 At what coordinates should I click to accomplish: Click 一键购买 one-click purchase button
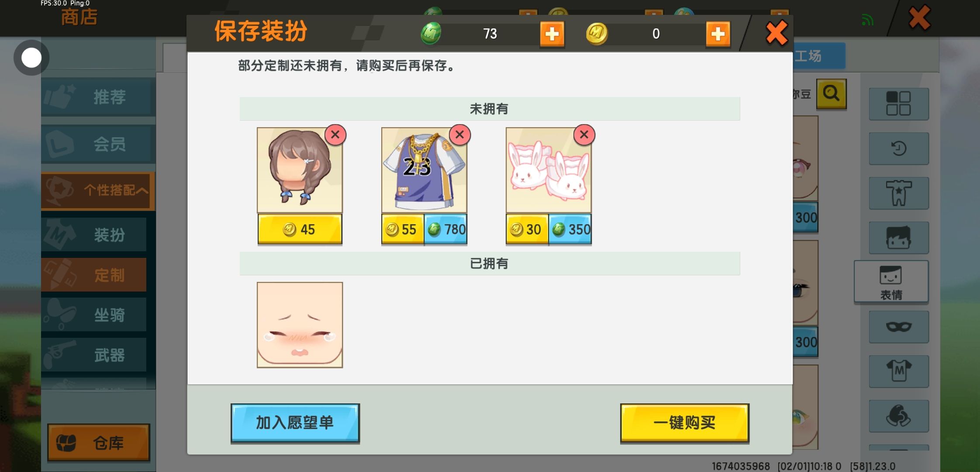coord(684,423)
